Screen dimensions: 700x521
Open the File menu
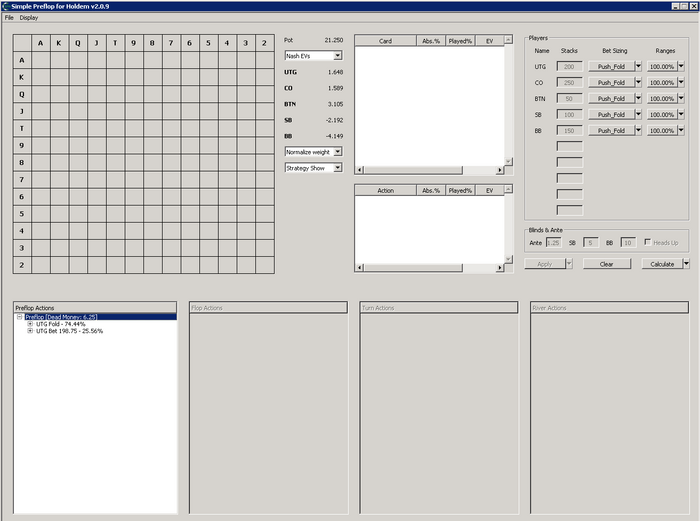pos(9,18)
